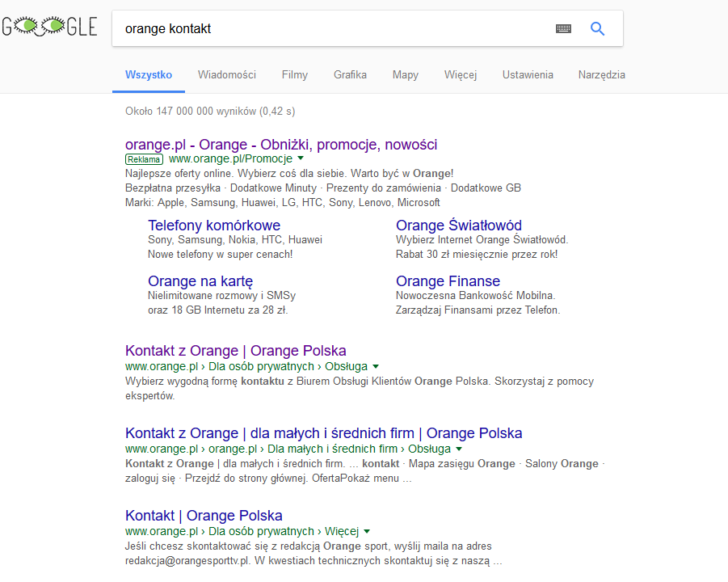The height and width of the screenshot is (582, 728).
Task: Open the orange.pl - Obniżki, promocje, nowości ad link
Action: point(280,144)
